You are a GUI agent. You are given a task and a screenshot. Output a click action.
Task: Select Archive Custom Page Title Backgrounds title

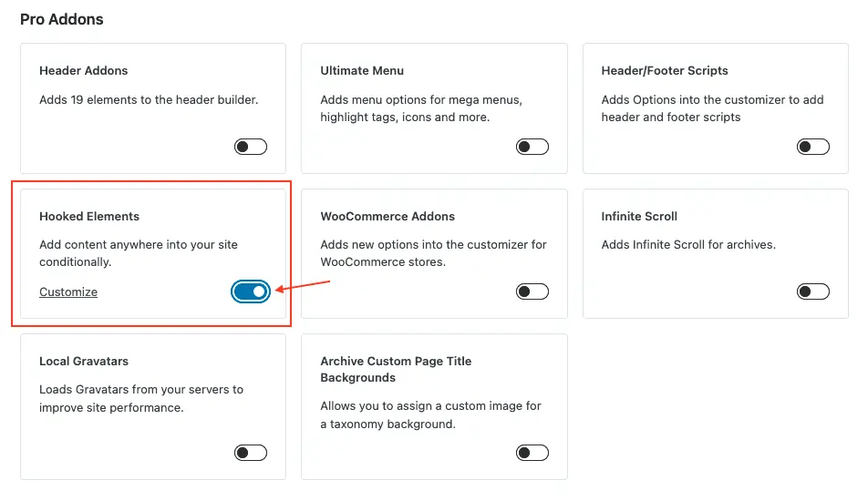[396, 370]
